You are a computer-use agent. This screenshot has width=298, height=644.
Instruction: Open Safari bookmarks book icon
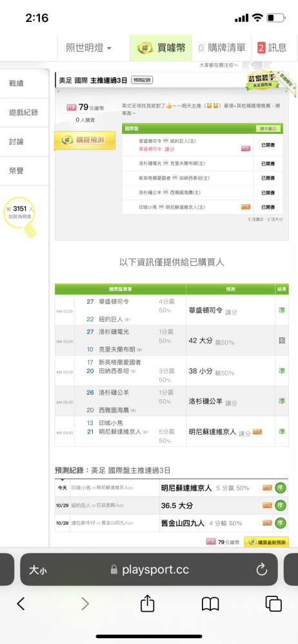click(210, 604)
